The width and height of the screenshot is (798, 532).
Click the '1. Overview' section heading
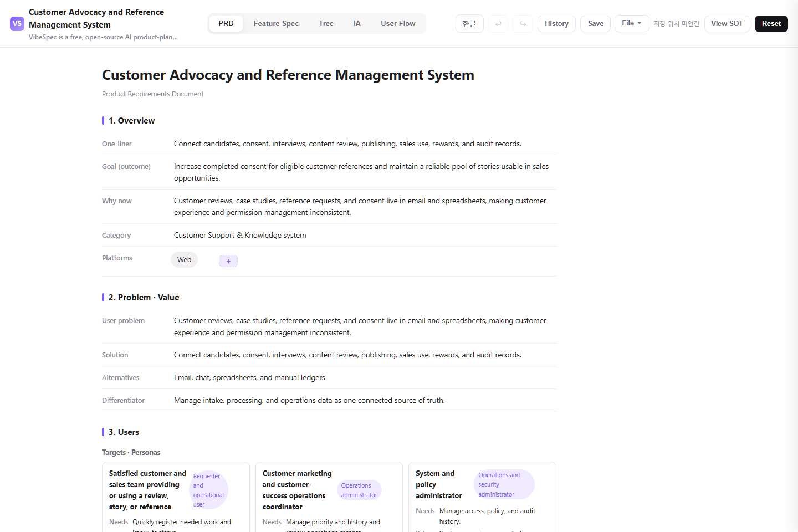pyautogui.click(x=131, y=121)
